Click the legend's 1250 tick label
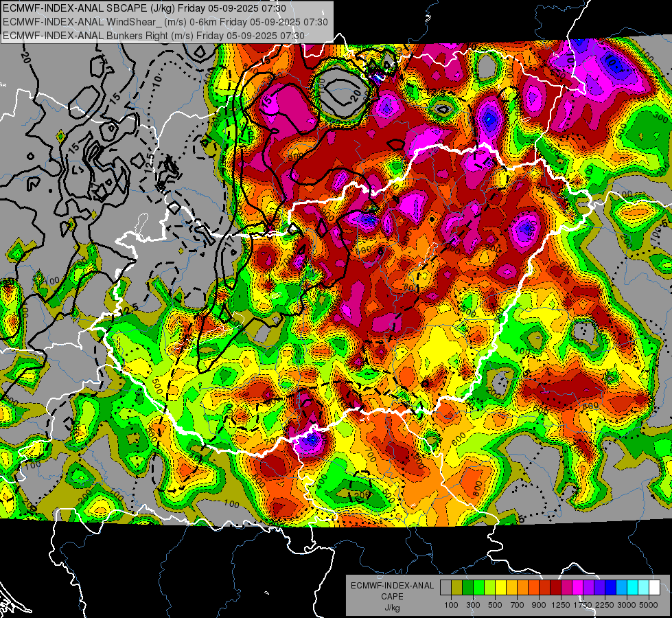Image resolution: width=672 pixels, height=618 pixels. tap(561, 605)
